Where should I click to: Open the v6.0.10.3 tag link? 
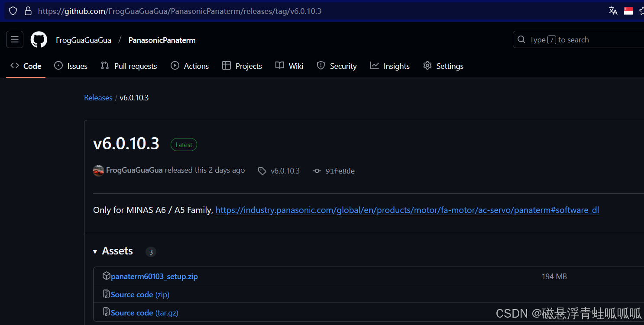[285, 171]
